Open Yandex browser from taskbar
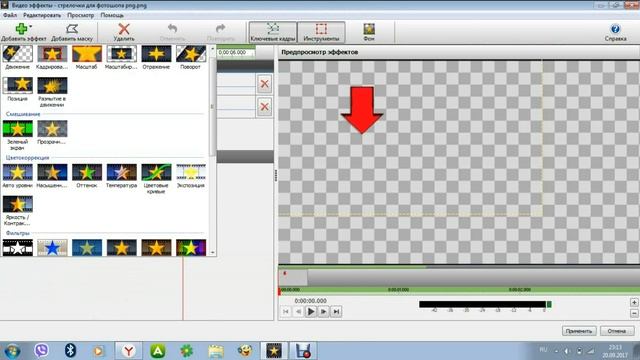Image resolution: width=640 pixels, height=360 pixels. [129, 351]
